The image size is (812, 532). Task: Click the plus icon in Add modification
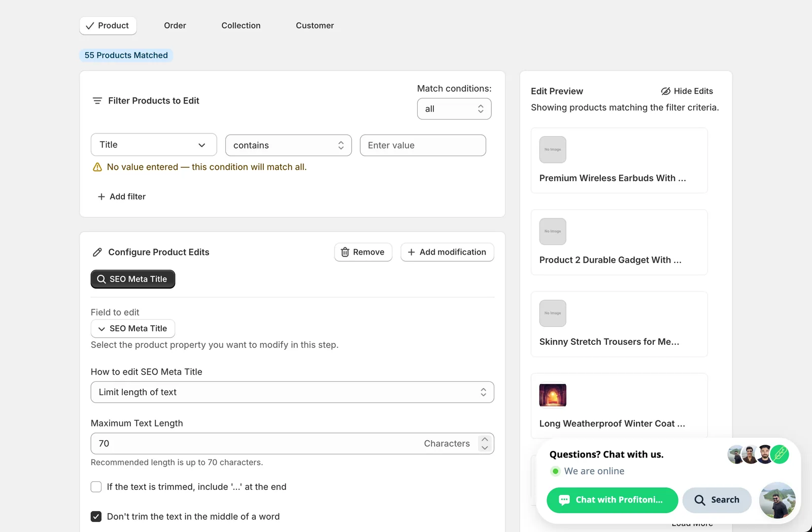point(411,253)
